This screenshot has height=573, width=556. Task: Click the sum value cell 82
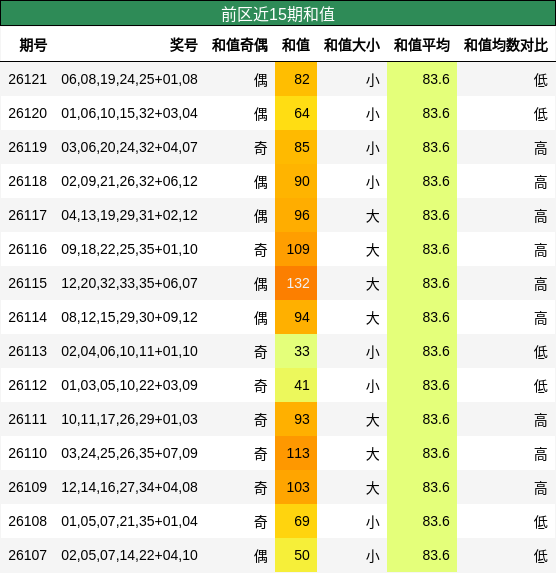click(296, 79)
